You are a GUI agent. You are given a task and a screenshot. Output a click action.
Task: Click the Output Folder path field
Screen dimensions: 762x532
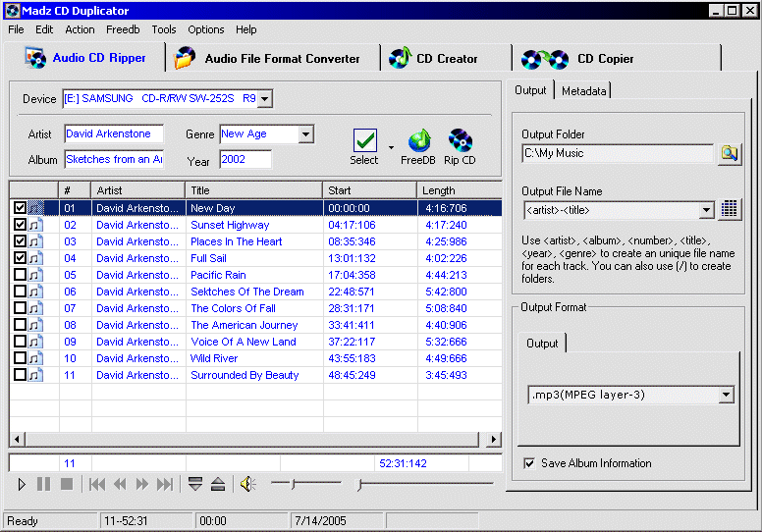[x=619, y=153]
